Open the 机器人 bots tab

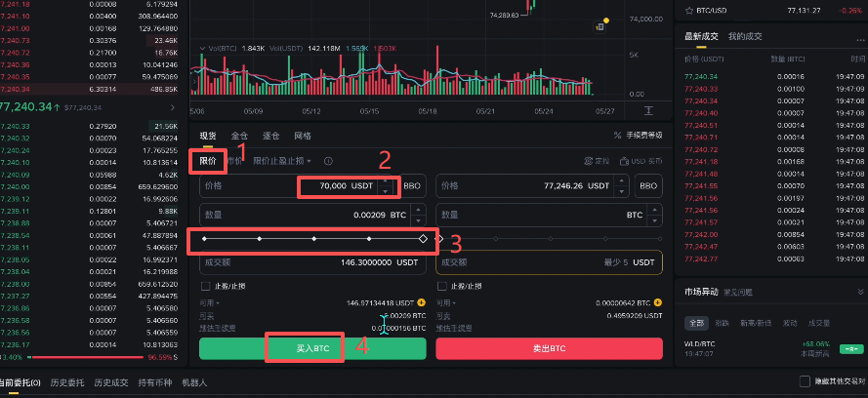coord(195,382)
